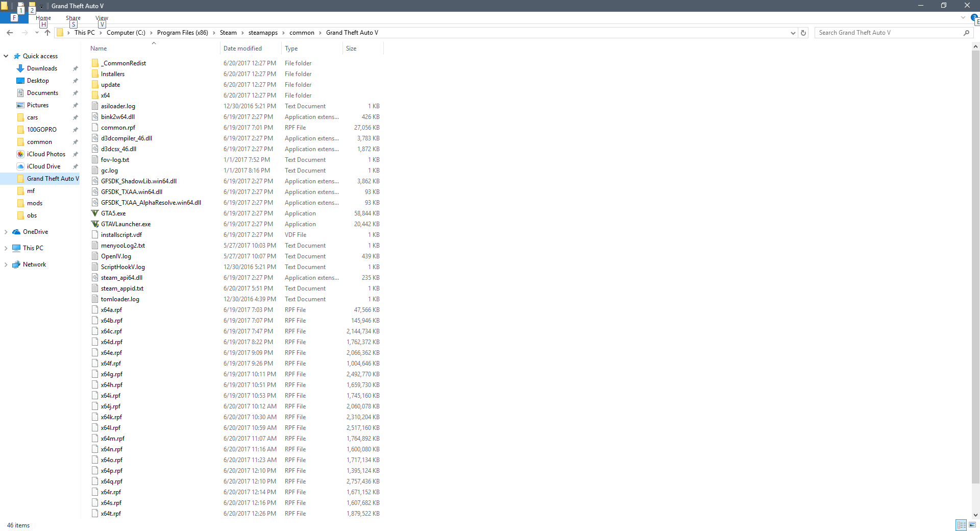The image size is (980, 531).
Task: Open Downloads in Quick access
Action: point(42,68)
